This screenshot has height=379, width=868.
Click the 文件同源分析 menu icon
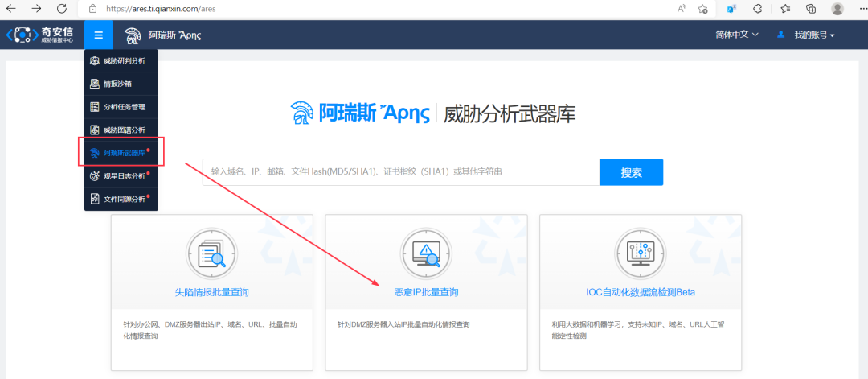click(x=95, y=199)
